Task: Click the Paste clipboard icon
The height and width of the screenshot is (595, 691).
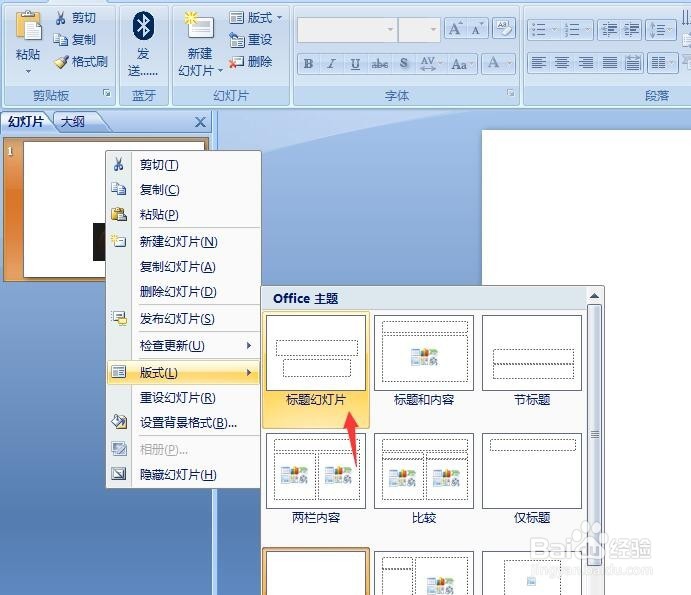Action: point(28,26)
